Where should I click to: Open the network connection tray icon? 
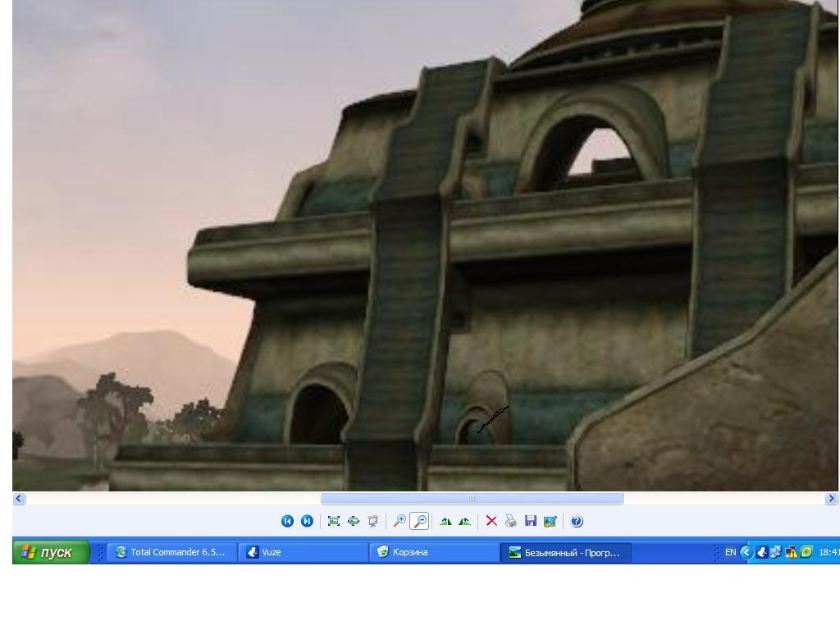(x=776, y=552)
